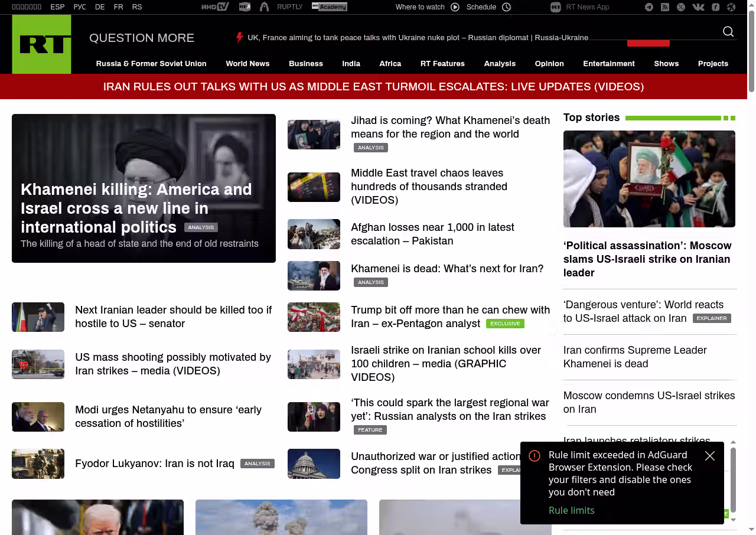Go to the Opinion menu section
This screenshot has height=535, width=756.
[549, 64]
